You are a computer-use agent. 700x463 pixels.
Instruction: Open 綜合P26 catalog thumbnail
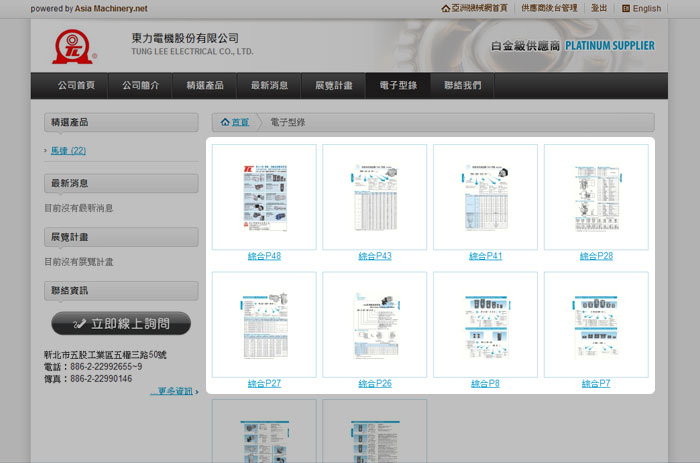point(375,325)
